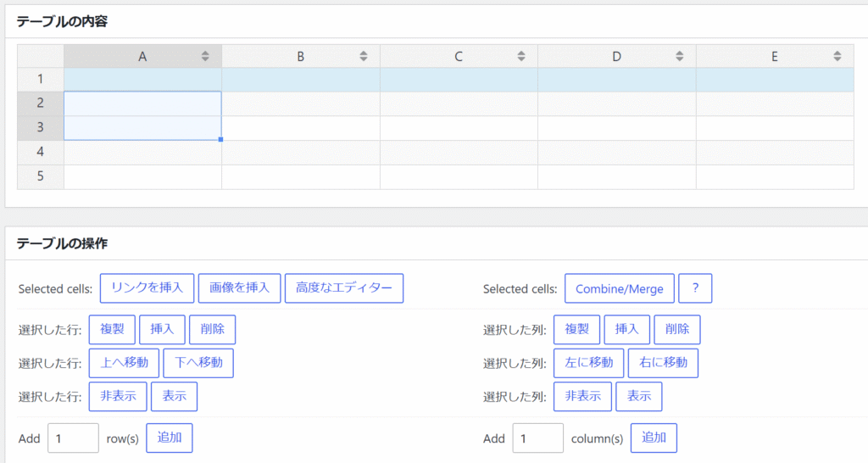Move selected rows up with 上へ移動
The image size is (868, 463).
point(124,363)
